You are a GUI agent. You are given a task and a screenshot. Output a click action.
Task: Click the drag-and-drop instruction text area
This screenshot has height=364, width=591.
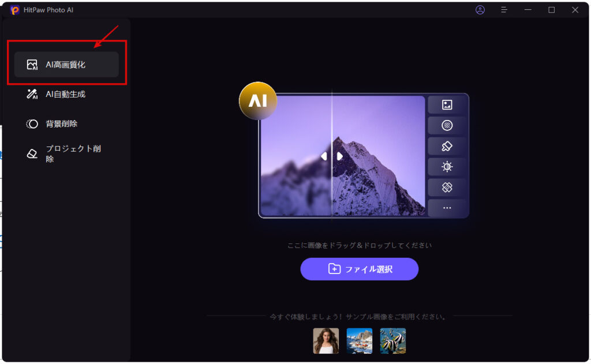point(359,245)
